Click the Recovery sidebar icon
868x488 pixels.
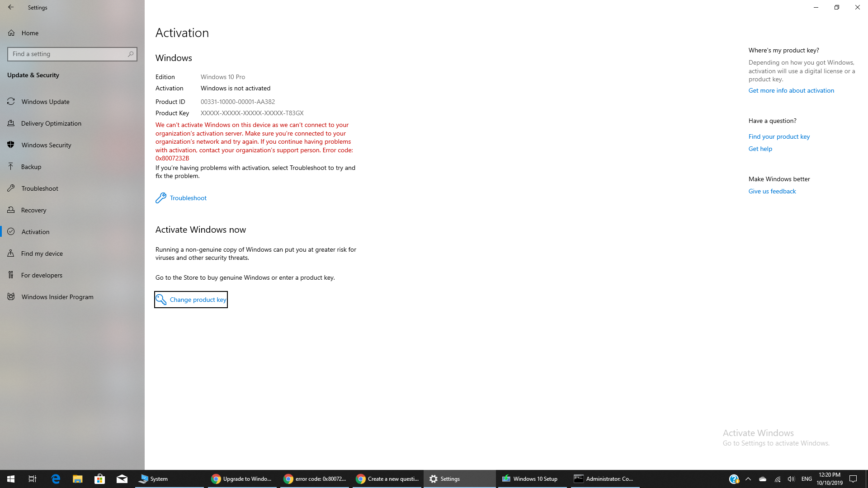pyautogui.click(x=11, y=210)
